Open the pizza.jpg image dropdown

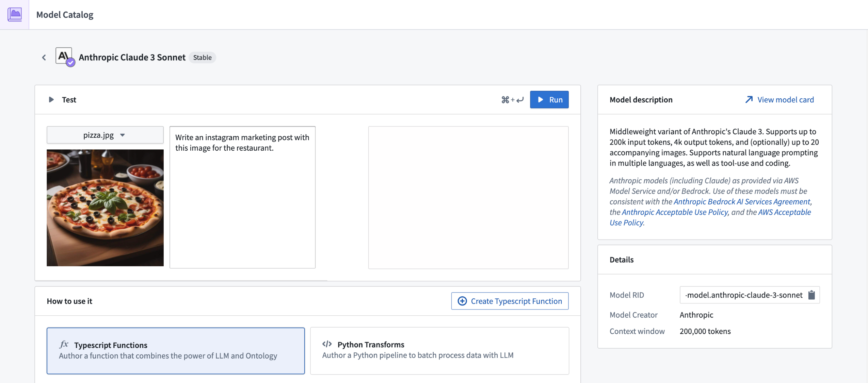[105, 135]
